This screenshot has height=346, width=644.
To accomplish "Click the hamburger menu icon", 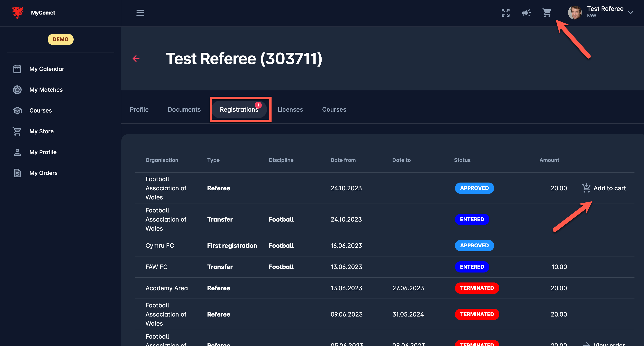I will click(x=140, y=13).
